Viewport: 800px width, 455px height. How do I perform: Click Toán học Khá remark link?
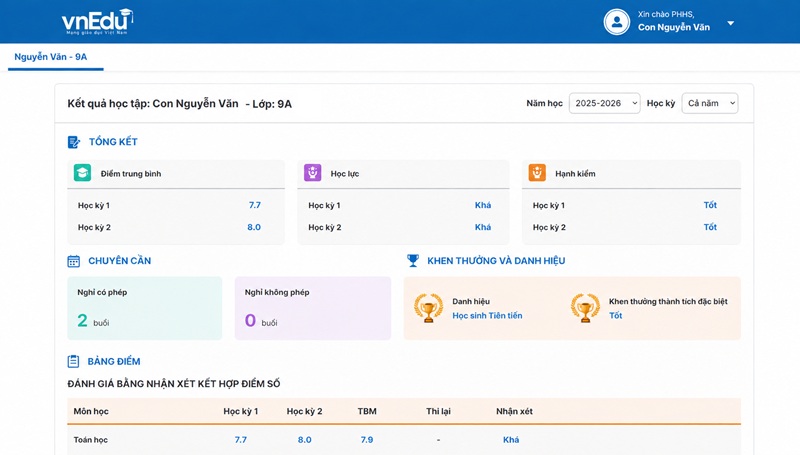tap(511, 440)
